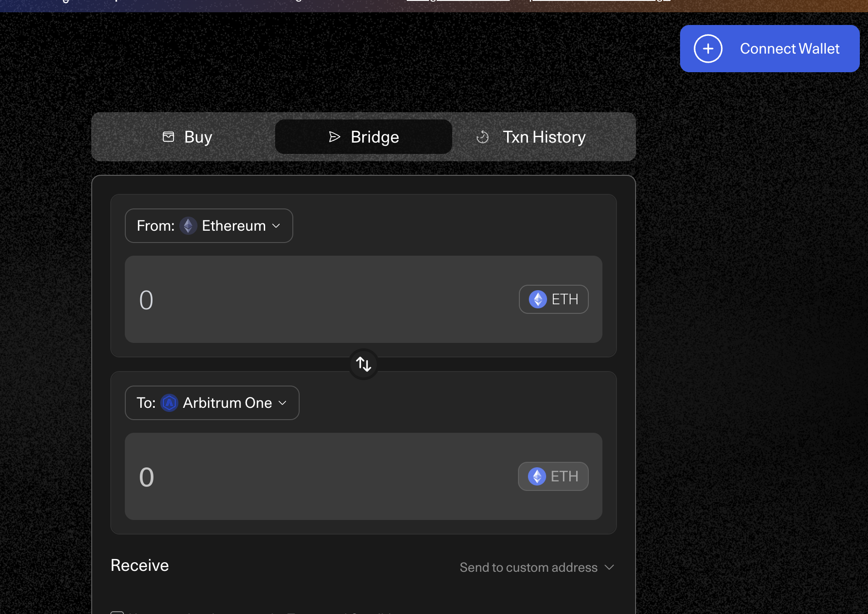The width and height of the screenshot is (868, 614).
Task: Click the destination ETH token button
Action: tap(553, 476)
